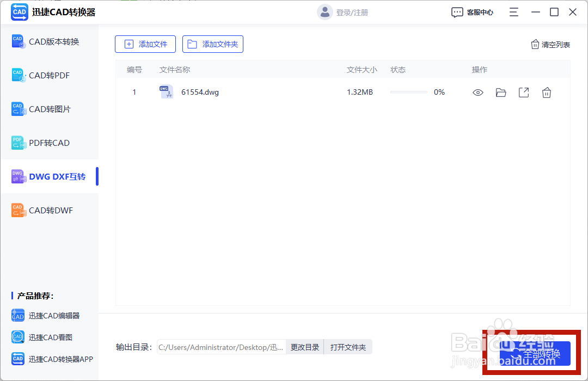The height and width of the screenshot is (381, 588).
Task: Preview the 61554.dwg file
Action: 477,93
